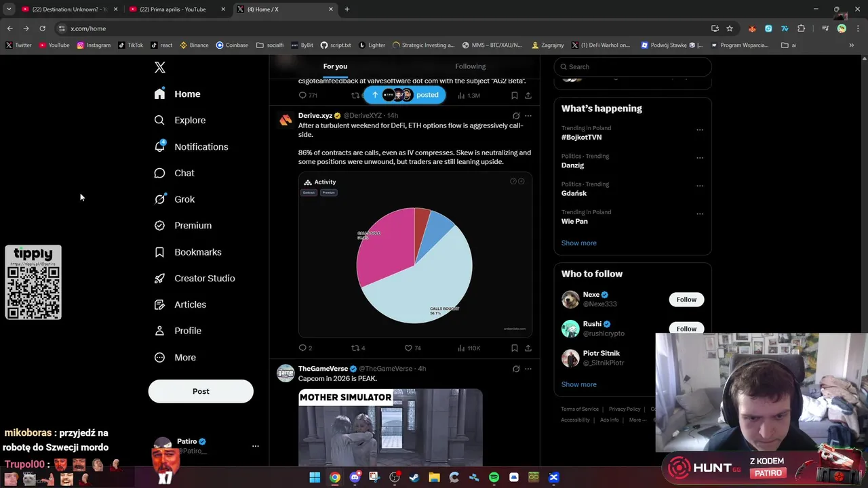Click the Articles icon in sidebar
The height and width of the screenshot is (488, 868).
point(159,305)
